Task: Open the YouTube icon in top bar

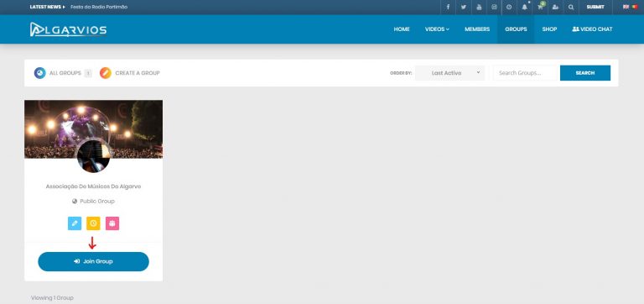Action: point(479,7)
